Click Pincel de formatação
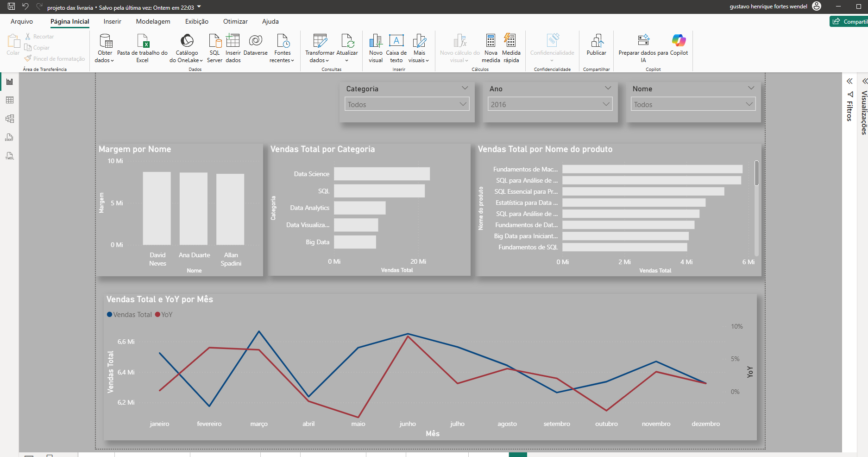This screenshot has height=457, width=868. 55,59
